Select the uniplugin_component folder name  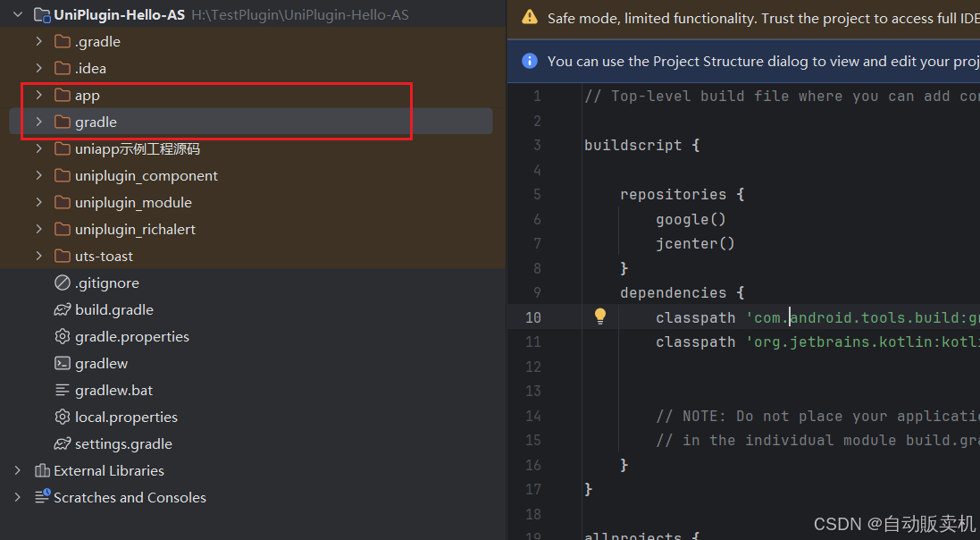coord(147,176)
